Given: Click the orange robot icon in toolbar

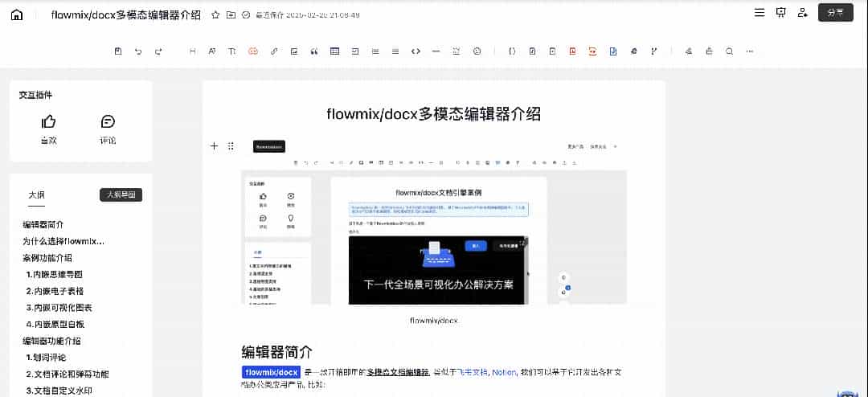Looking at the screenshot, I should click(x=253, y=51).
